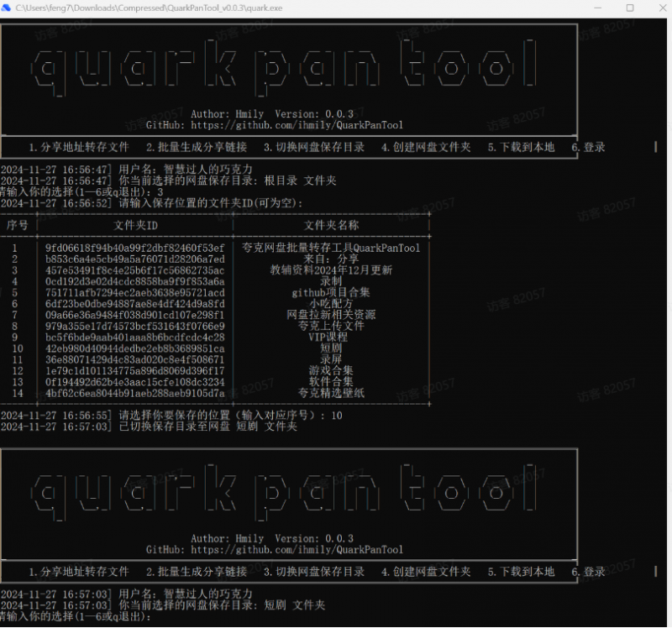Click lower menu option 1 分享地址转存文件
Screen dimensions: 672x628
coord(79,572)
